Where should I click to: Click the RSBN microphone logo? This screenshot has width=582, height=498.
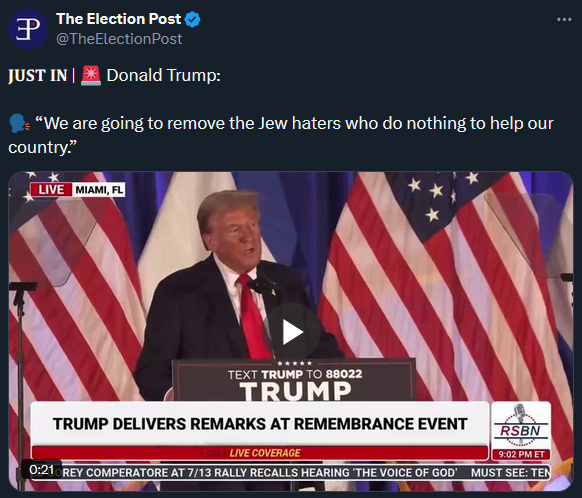tap(521, 425)
